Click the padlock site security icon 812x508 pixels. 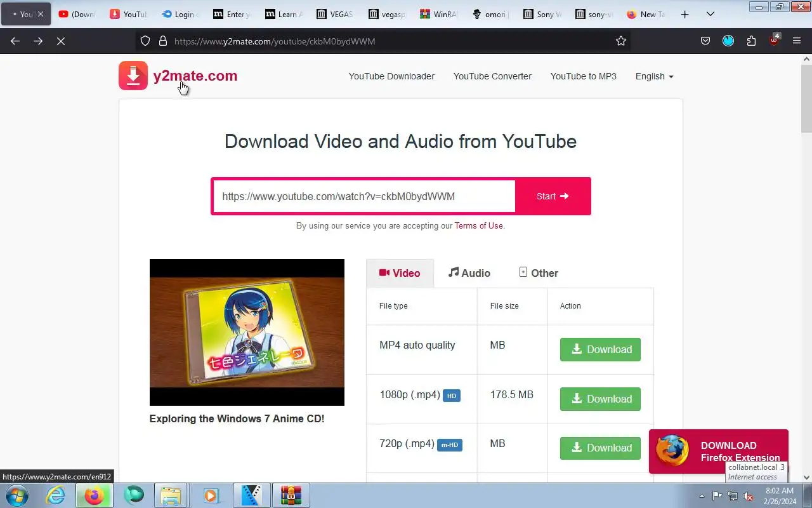162,41
